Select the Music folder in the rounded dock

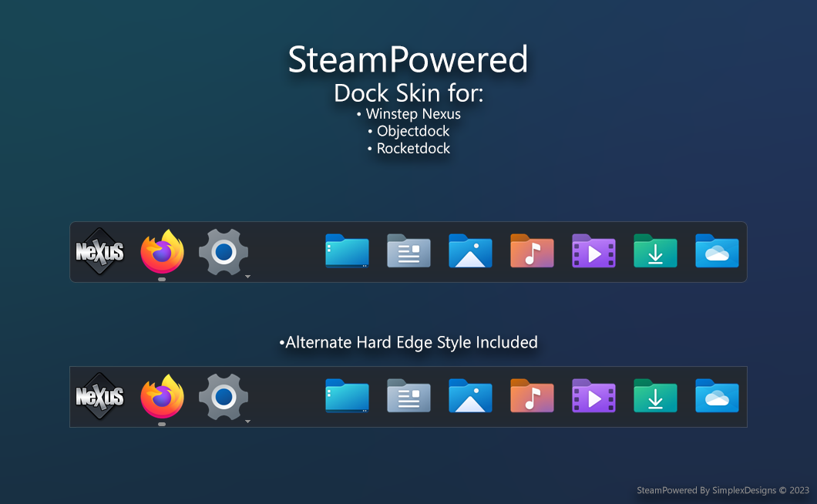click(532, 251)
